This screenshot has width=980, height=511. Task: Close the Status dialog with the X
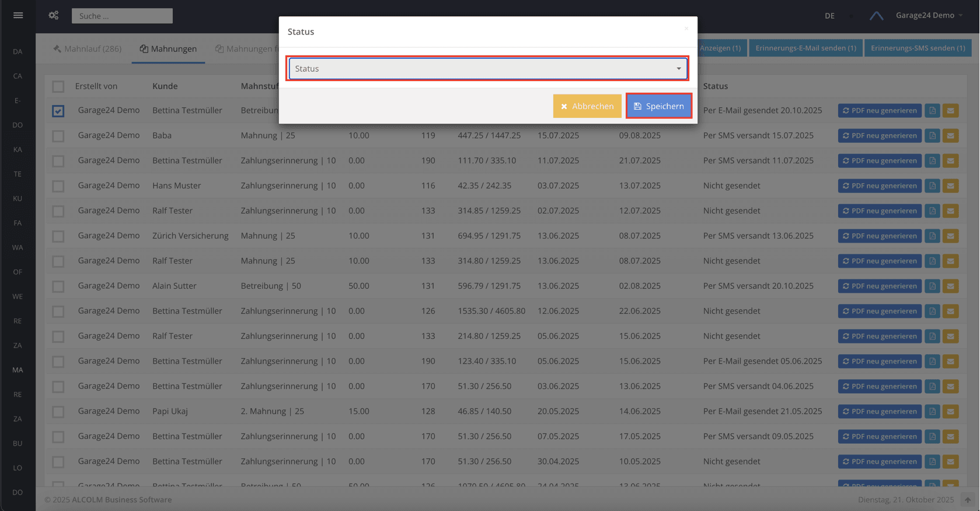pos(686,28)
